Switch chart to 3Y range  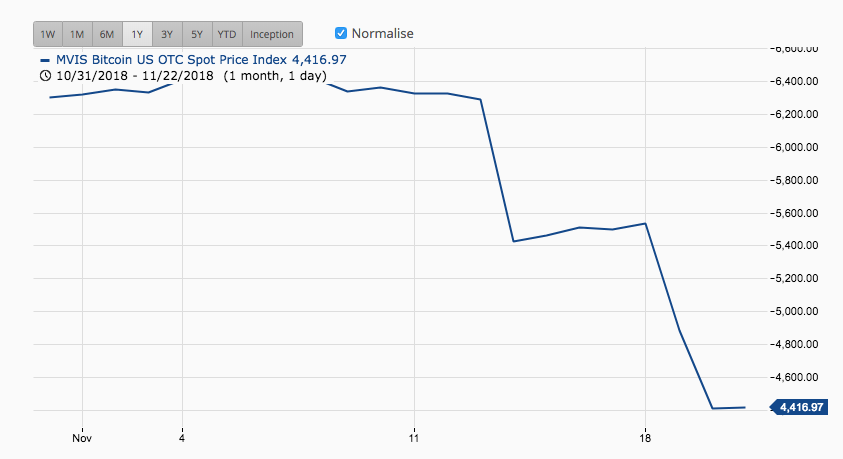point(167,34)
